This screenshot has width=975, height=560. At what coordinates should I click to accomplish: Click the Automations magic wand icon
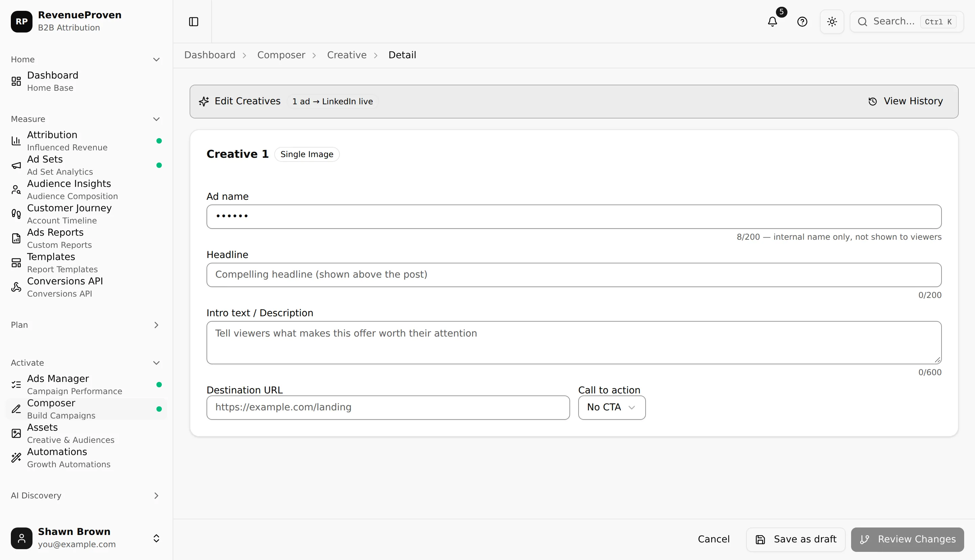coord(16,458)
